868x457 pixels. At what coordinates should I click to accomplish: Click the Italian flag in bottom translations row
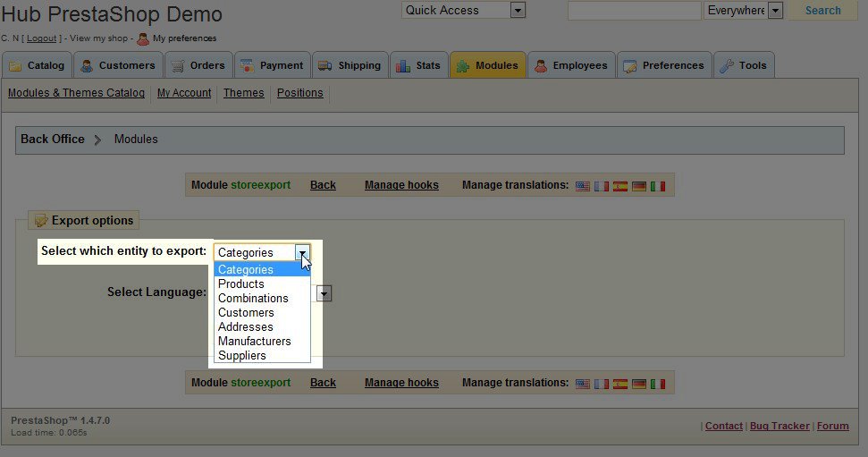point(658,384)
